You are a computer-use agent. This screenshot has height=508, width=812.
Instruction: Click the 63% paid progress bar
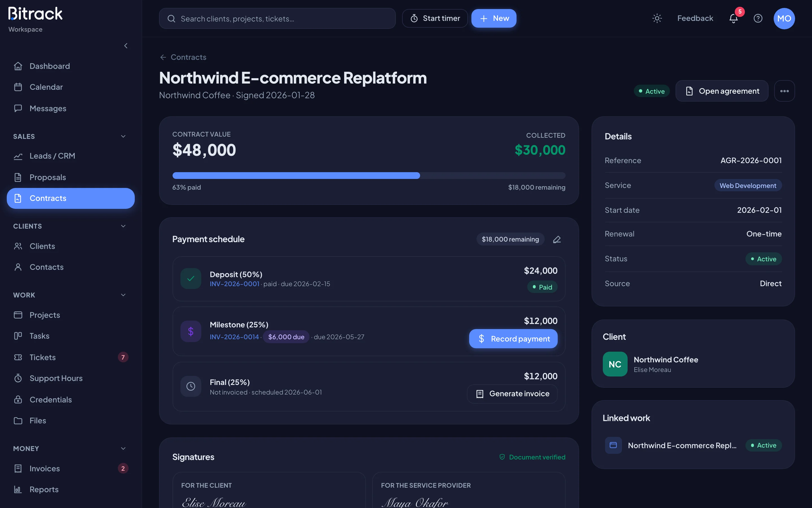(369, 175)
